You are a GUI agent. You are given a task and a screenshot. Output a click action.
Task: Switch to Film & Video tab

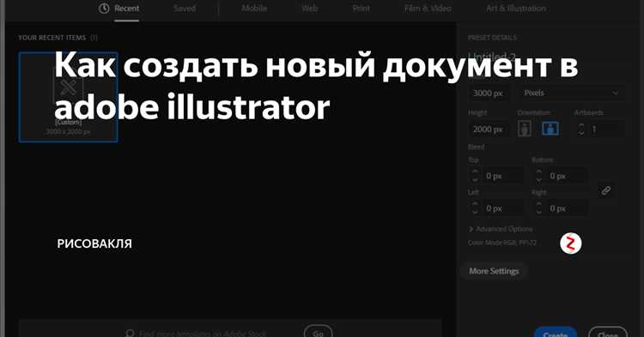pos(428,9)
